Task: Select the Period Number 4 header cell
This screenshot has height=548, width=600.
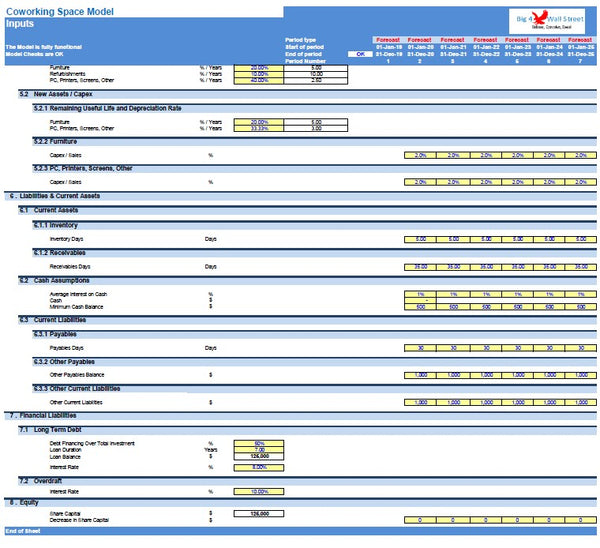Action: (x=485, y=61)
